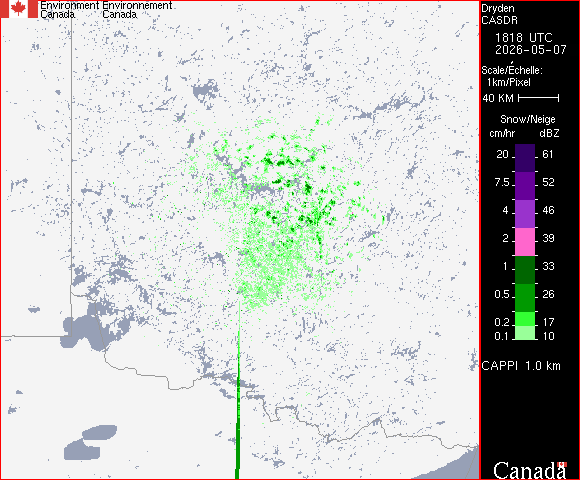Screen dimensions: 580x480
Task: Click the 1818 UTC timestamp
Action: [524, 38]
